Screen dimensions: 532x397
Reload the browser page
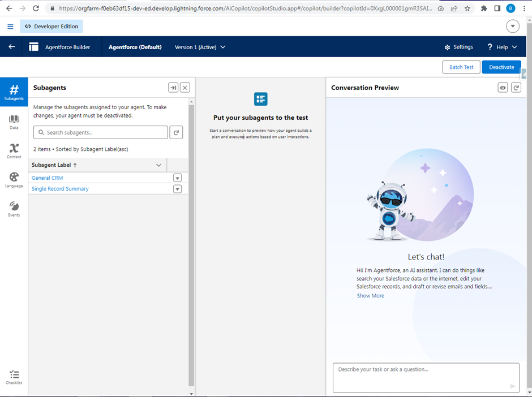coord(36,8)
